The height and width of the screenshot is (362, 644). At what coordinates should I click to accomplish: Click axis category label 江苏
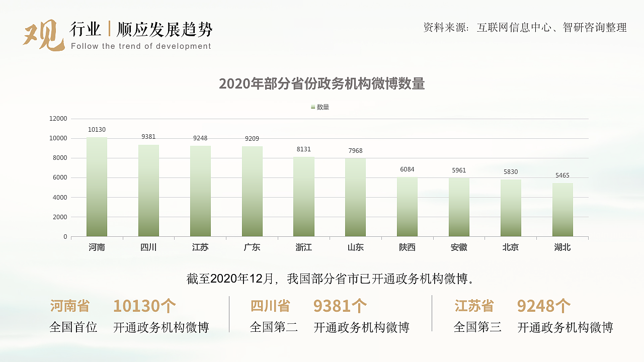(x=200, y=247)
